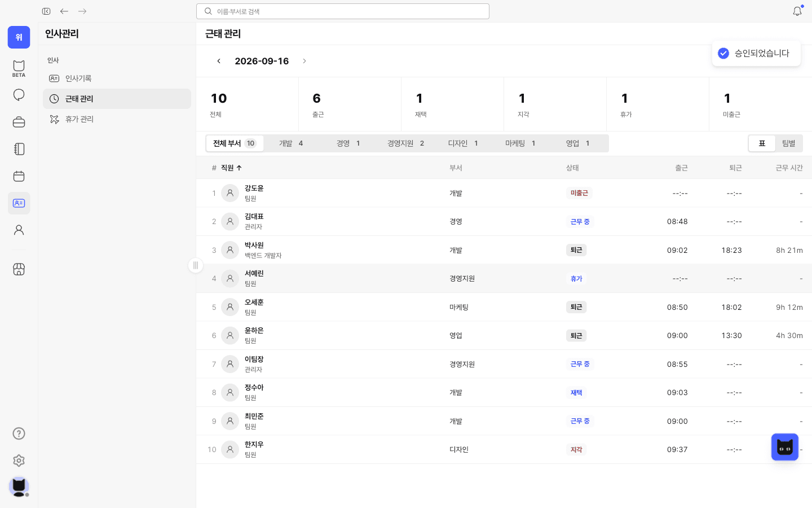Click the checkmark icon in the 승인되었습니다 toast
Screen dimensions: 812x508
coord(723,53)
